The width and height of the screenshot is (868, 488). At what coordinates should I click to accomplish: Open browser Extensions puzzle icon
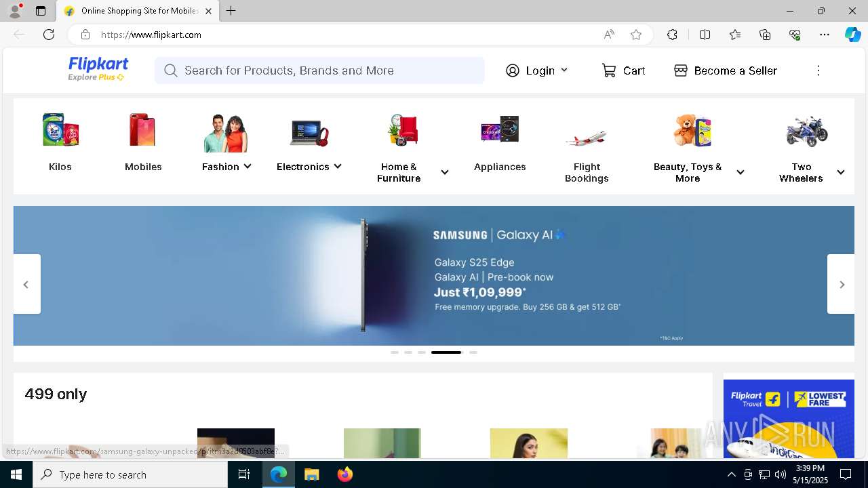tap(672, 35)
